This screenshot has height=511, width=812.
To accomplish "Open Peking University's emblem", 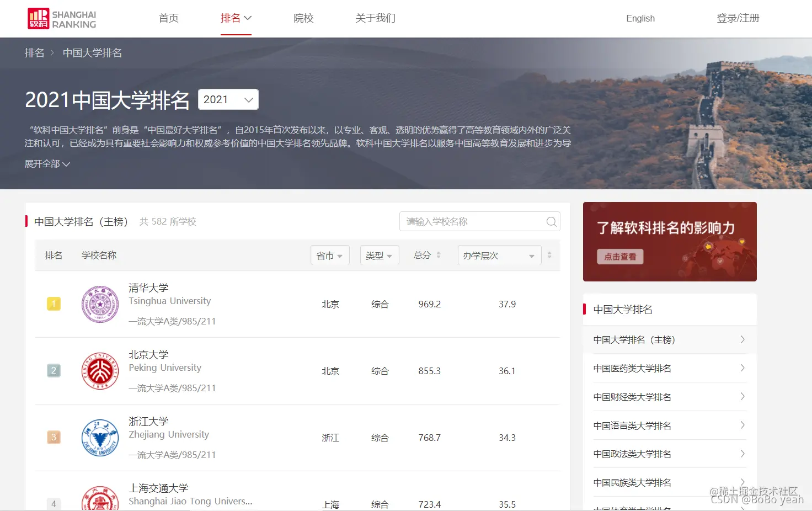I will pos(100,371).
